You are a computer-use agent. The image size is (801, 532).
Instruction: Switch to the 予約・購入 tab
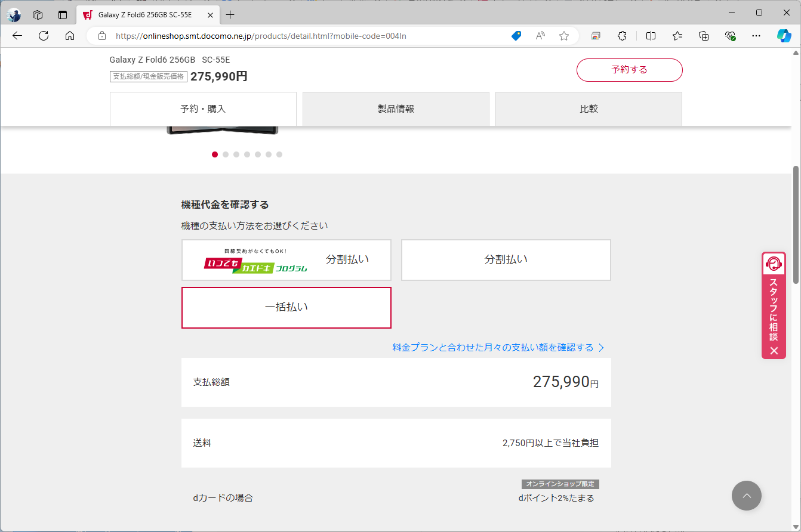[203, 109]
